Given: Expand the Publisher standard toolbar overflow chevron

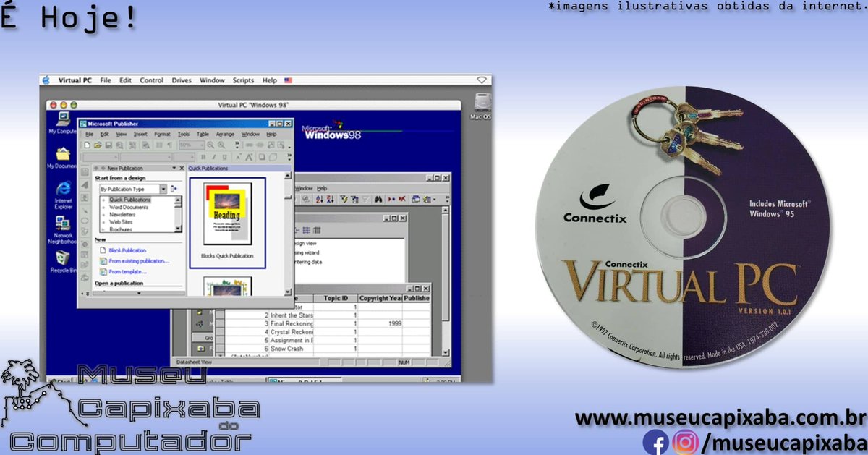Looking at the screenshot, I should [x=237, y=145].
